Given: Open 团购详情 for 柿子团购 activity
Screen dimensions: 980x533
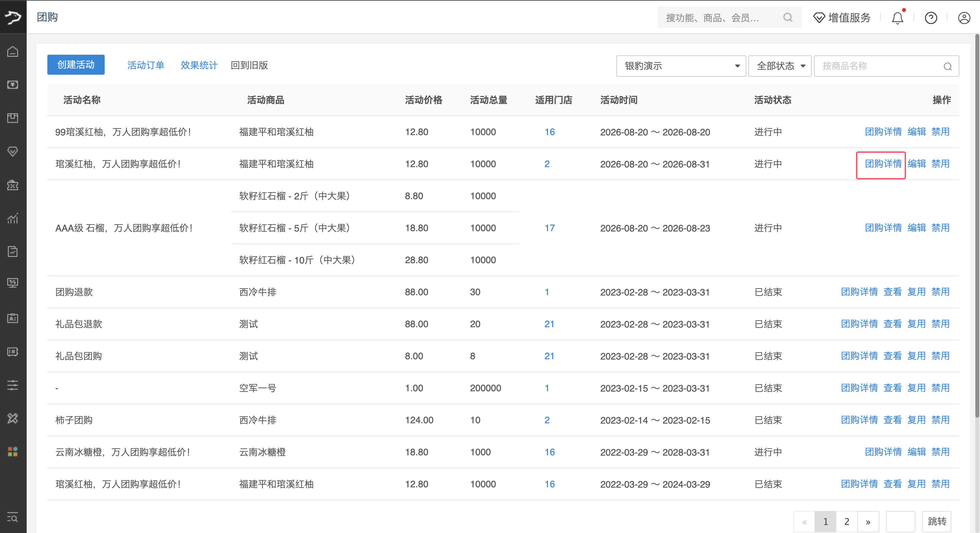Looking at the screenshot, I should tap(859, 420).
